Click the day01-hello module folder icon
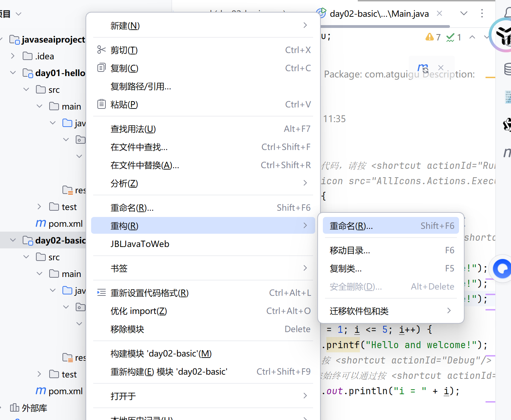This screenshot has height=420, width=511. 28,73
